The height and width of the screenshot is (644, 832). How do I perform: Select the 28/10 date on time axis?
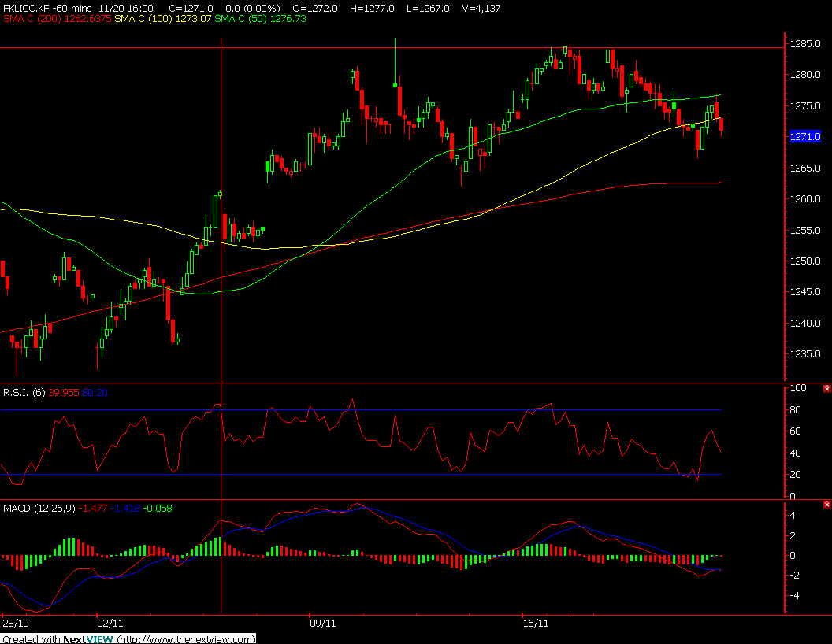[16, 623]
